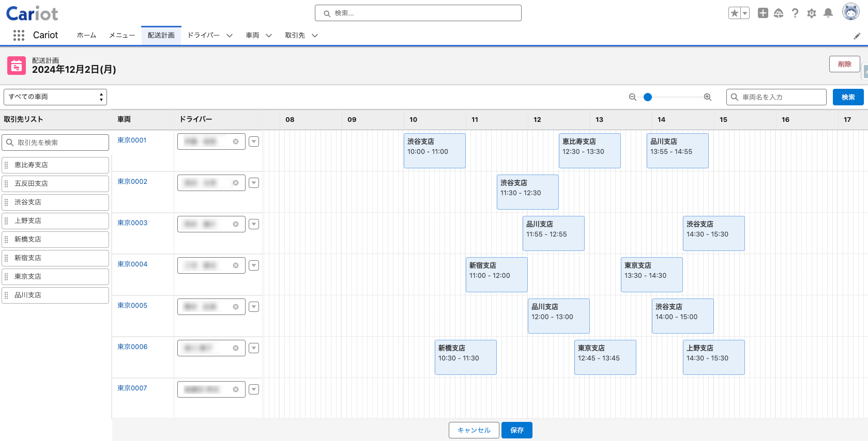The height and width of the screenshot is (441, 868).
Task: Click the user avatar profile icon
Action: (x=850, y=12)
